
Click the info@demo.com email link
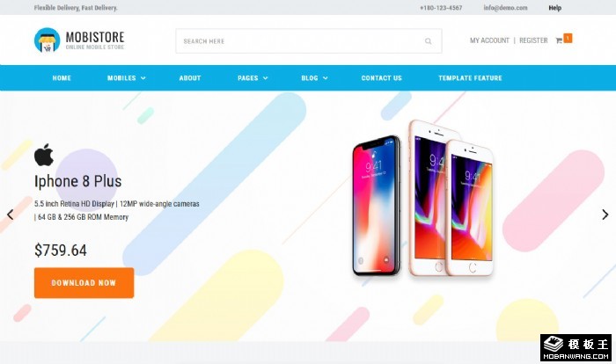pos(505,8)
